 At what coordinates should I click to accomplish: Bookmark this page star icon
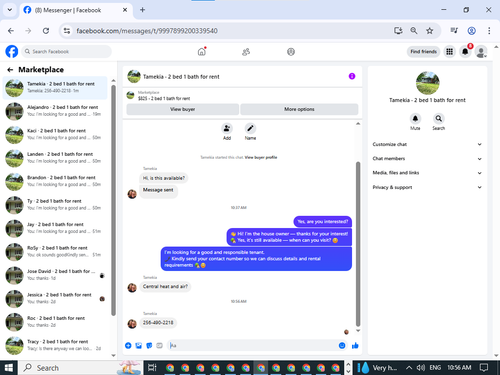(430, 31)
